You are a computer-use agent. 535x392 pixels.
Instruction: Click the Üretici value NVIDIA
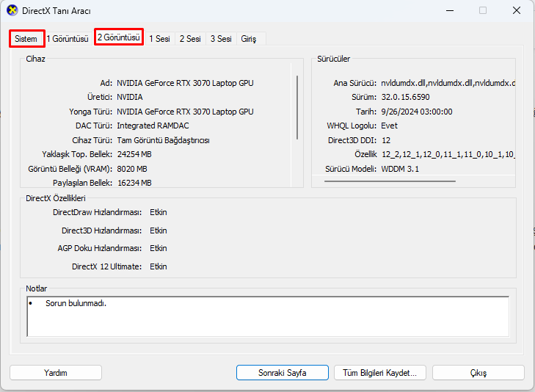(130, 97)
